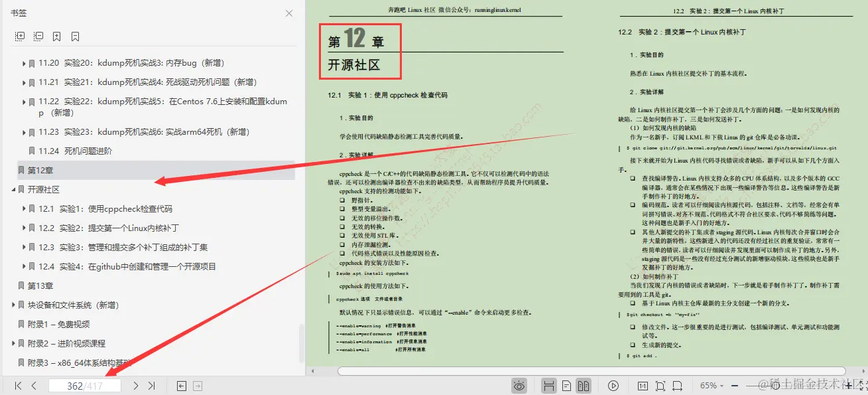Close the bookmark sidebar with the X
The width and height of the screenshot is (868, 395).
(x=288, y=13)
